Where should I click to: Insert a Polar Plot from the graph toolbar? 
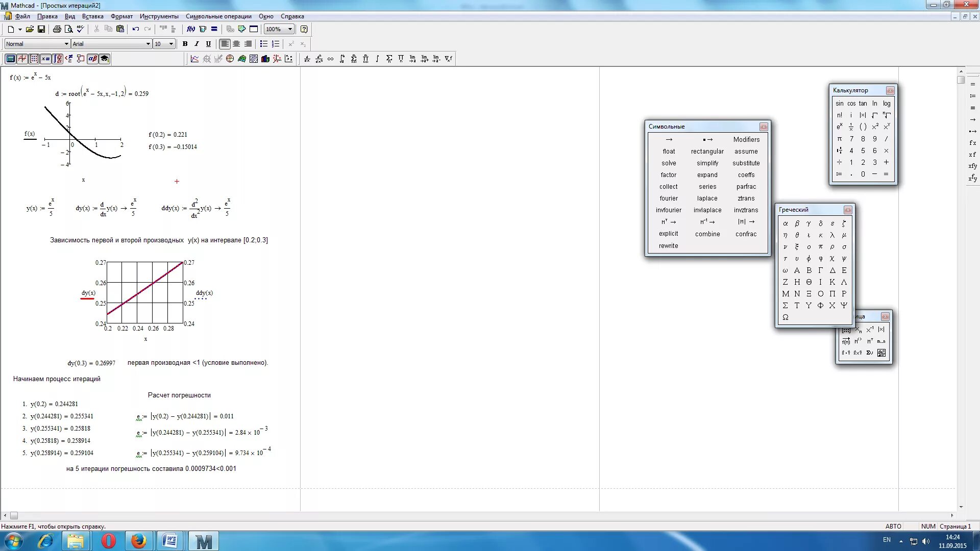pyautogui.click(x=230, y=59)
